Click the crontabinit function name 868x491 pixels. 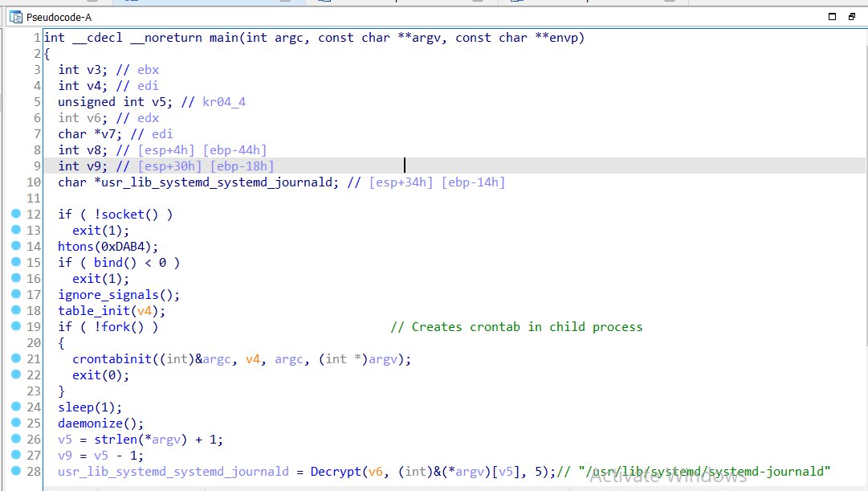click(112, 359)
